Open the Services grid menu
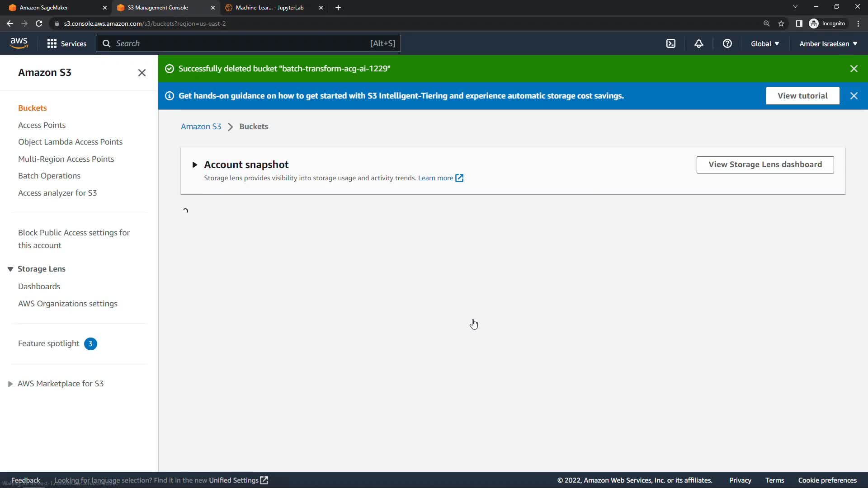This screenshot has width=868, height=488. [x=66, y=43]
